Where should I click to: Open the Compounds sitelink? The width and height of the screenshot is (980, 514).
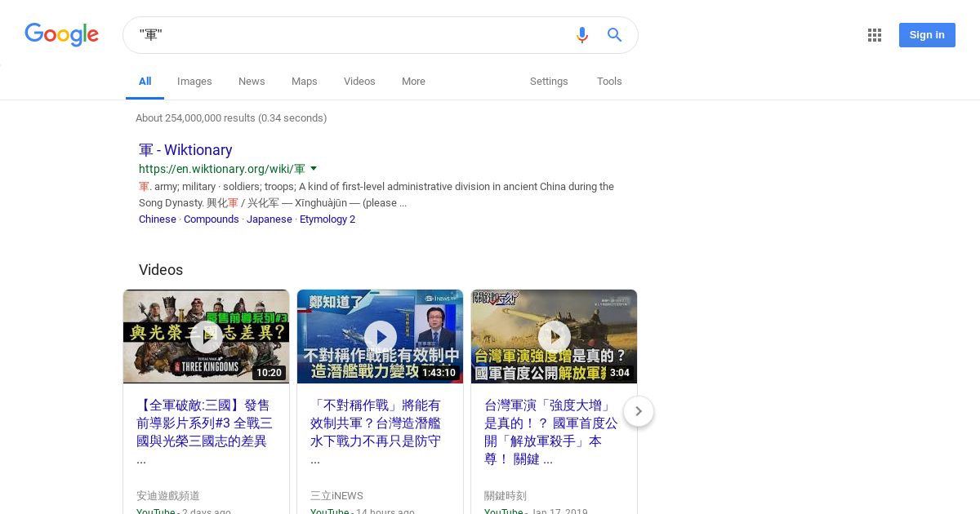tap(212, 219)
